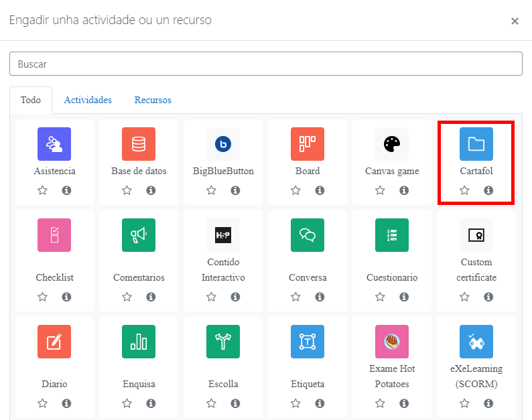The image size is (532, 420).
Task: Switch to the Actividades tab
Action: (x=88, y=100)
